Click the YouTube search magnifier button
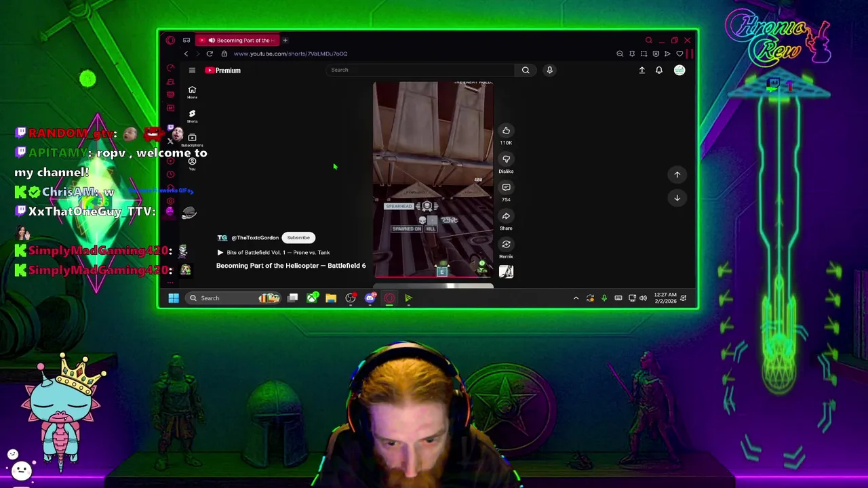868x488 pixels. [x=526, y=70]
